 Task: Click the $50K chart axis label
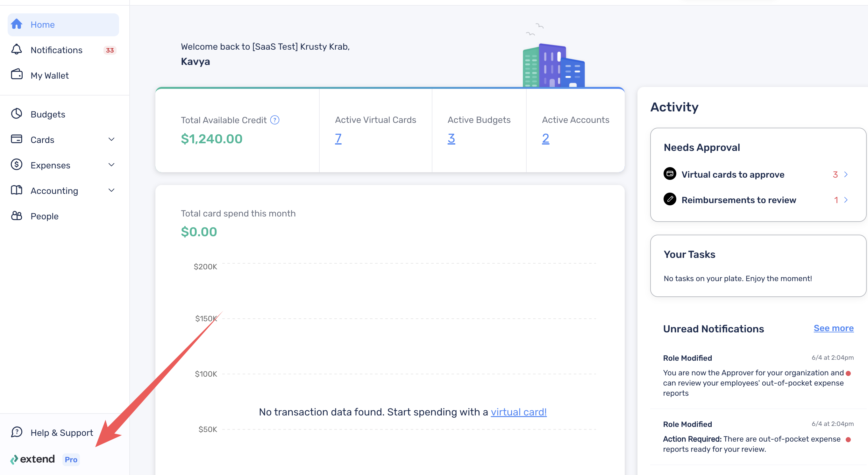click(x=208, y=429)
